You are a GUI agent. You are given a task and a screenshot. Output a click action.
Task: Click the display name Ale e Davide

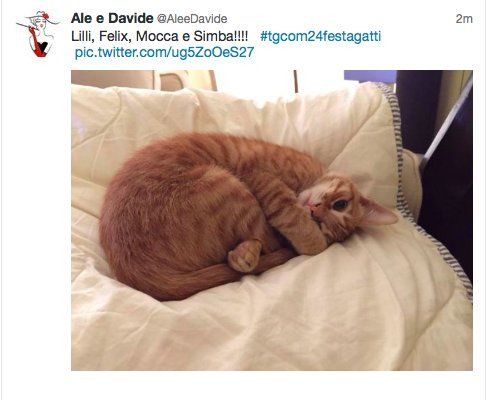(112, 18)
